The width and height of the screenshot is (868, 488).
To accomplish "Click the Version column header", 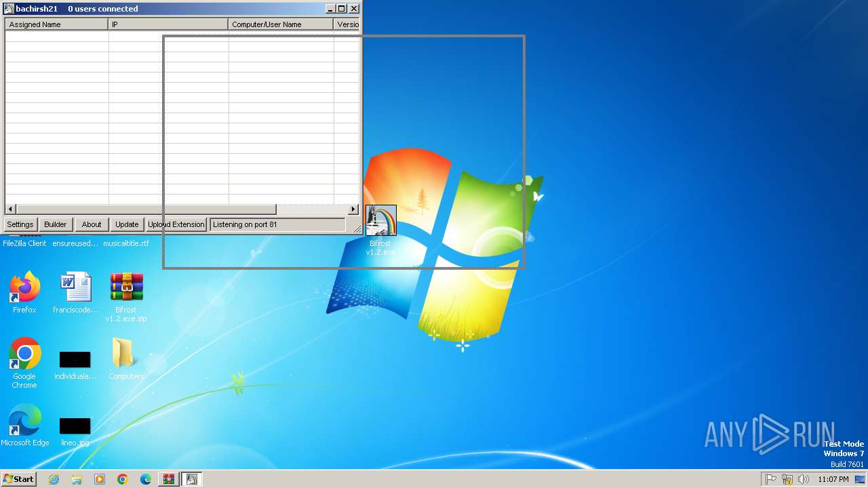I will click(x=347, y=24).
